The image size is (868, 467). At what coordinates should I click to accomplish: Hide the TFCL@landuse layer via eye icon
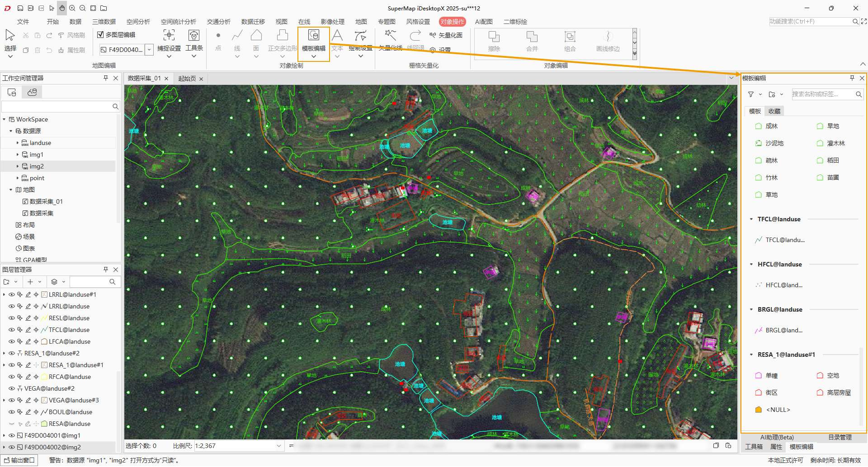click(12, 330)
